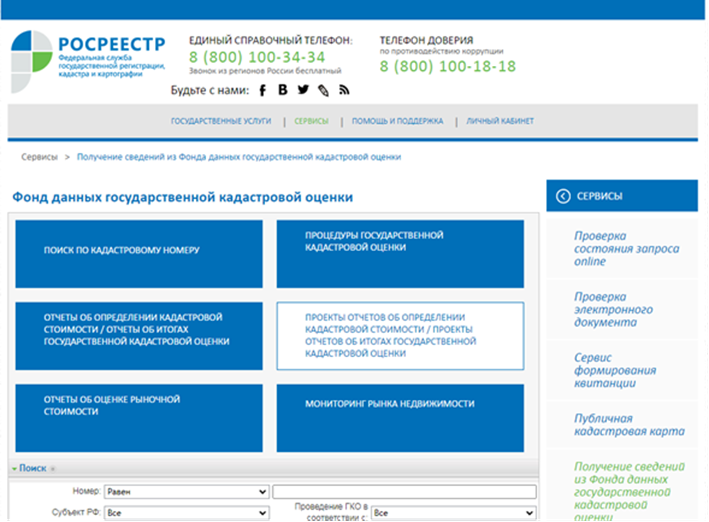Open the RSS feed icon
The height and width of the screenshot is (522, 709).
344,90
